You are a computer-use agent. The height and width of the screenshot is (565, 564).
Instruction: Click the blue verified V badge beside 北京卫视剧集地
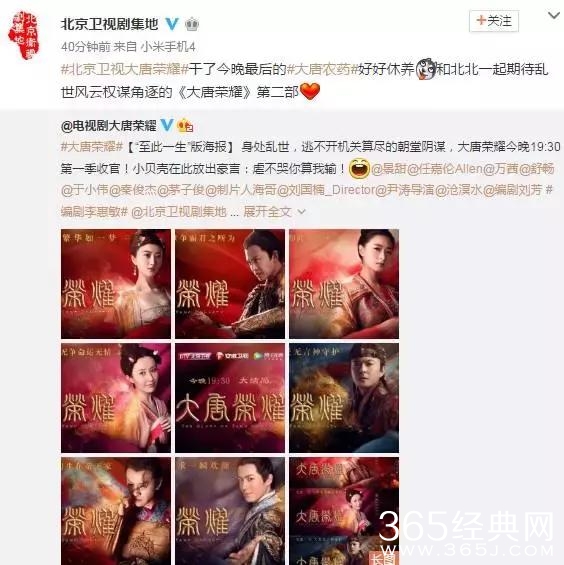point(172,24)
